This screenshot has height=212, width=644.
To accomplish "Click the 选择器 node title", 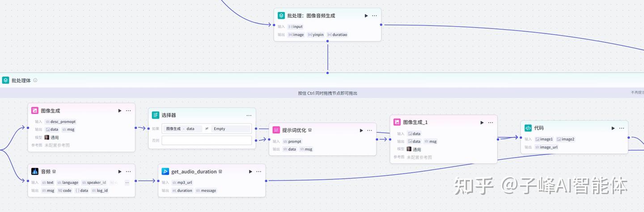I will click(x=169, y=115).
